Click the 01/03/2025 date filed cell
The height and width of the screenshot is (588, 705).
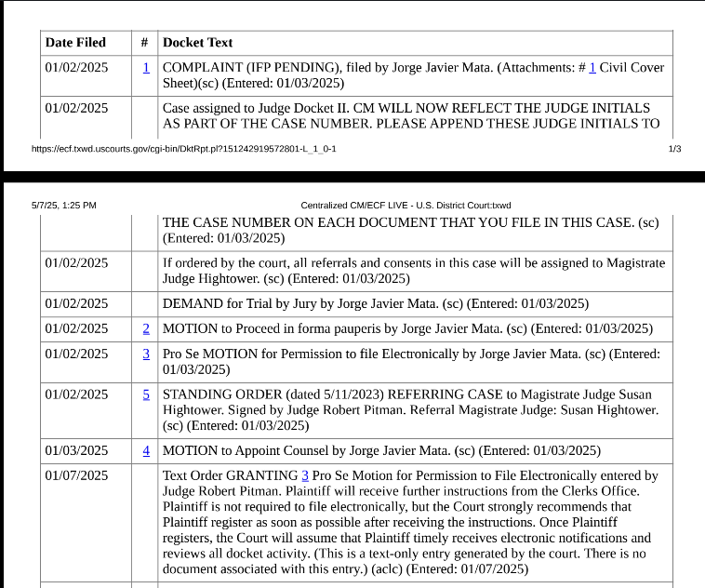(x=76, y=450)
